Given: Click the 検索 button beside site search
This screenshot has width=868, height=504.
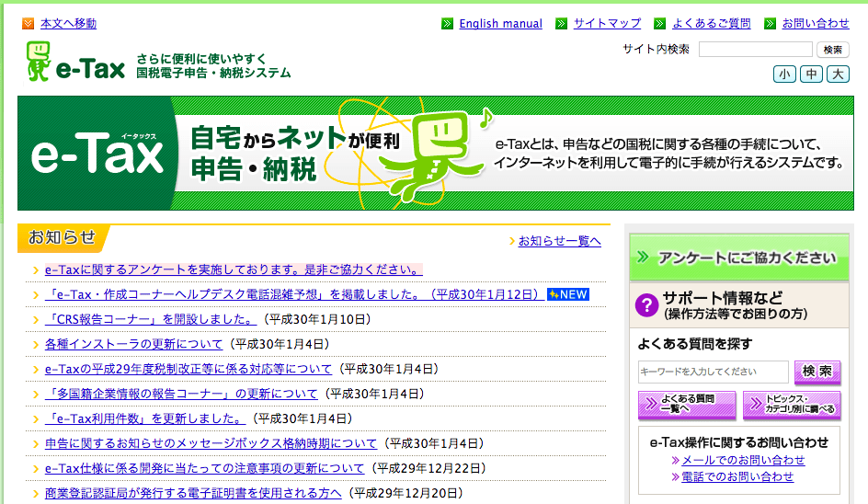Looking at the screenshot, I should (x=832, y=50).
